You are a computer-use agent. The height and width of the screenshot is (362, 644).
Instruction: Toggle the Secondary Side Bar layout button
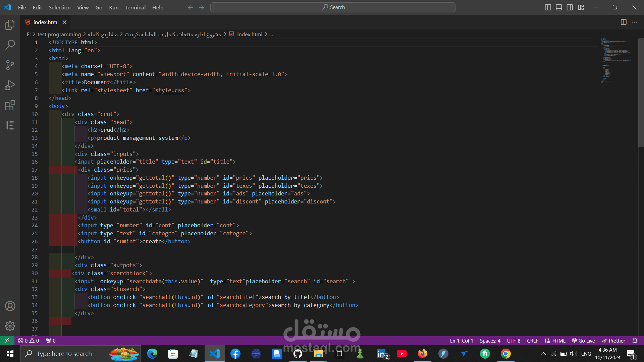click(x=570, y=7)
